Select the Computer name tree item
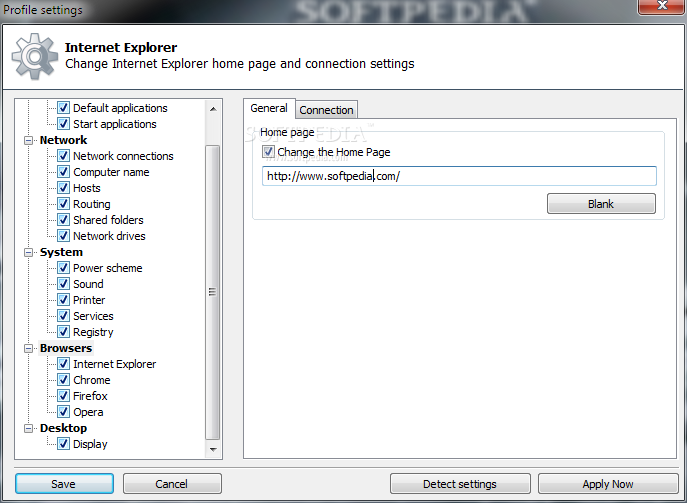This screenshot has width=687, height=503. click(x=111, y=172)
